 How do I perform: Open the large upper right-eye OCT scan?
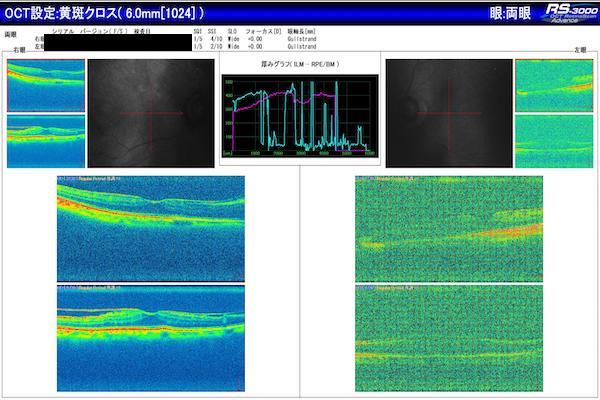[x=150, y=228]
